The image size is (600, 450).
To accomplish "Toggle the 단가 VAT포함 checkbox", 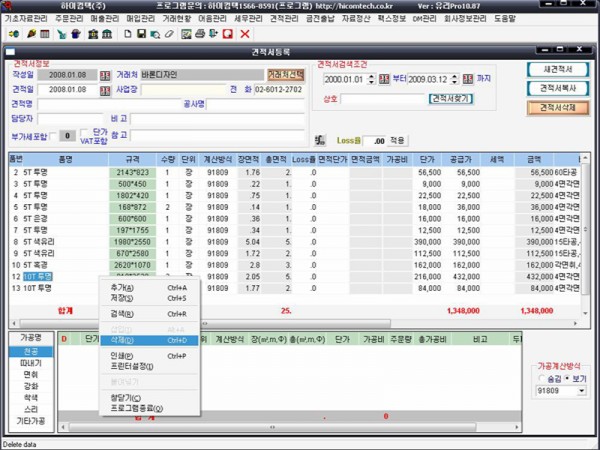I will (x=84, y=133).
